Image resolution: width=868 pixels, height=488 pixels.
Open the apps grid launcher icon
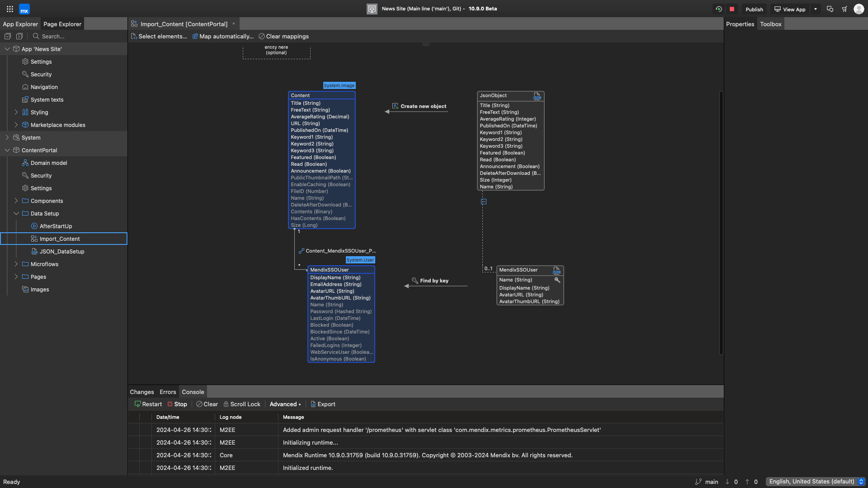coord(10,9)
